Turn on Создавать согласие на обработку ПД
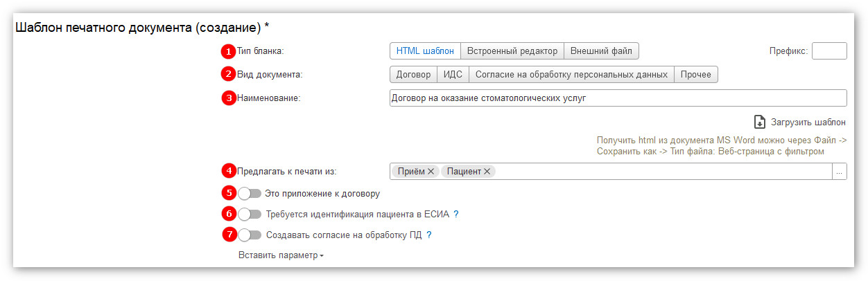The height and width of the screenshot is (281, 868). click(250, 235)
